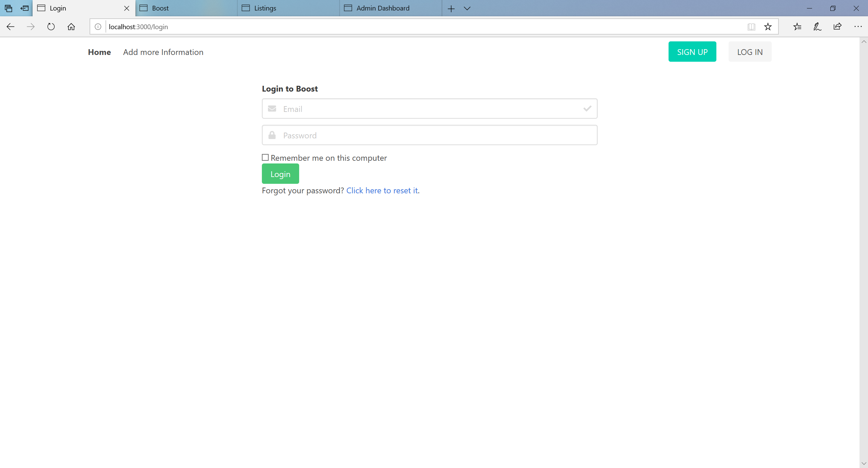The height and width of the screenshot is (468, 868).
Task: Click the Add notes pen icon
Action: click(x=817, y=27)
